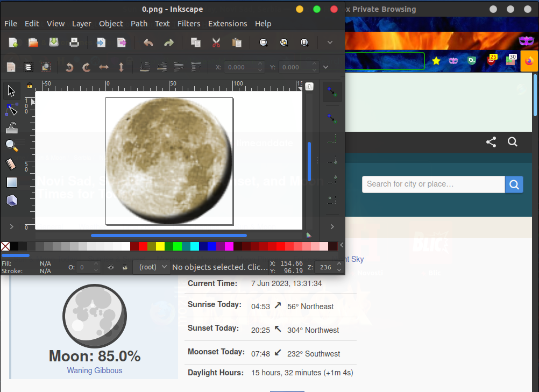Toggle the bottom snap bar option
The width and height of the screenshot is (539, 392).
[x=332, y=199]
